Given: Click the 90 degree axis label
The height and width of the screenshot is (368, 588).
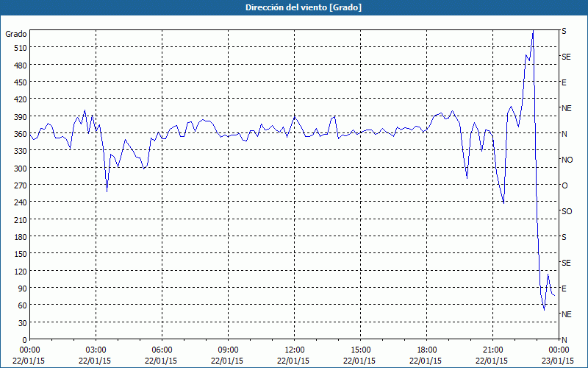Looking at the screenshot, I should click(23, 289).
